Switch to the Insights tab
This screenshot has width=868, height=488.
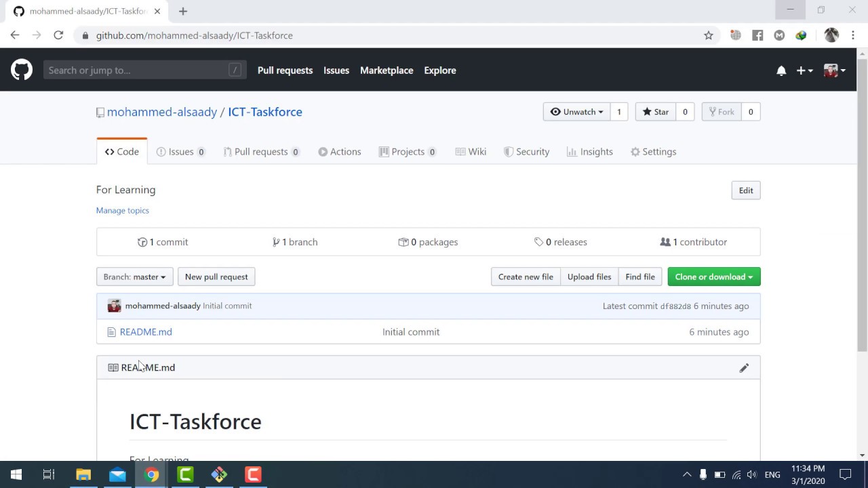[x=590, y=152]
